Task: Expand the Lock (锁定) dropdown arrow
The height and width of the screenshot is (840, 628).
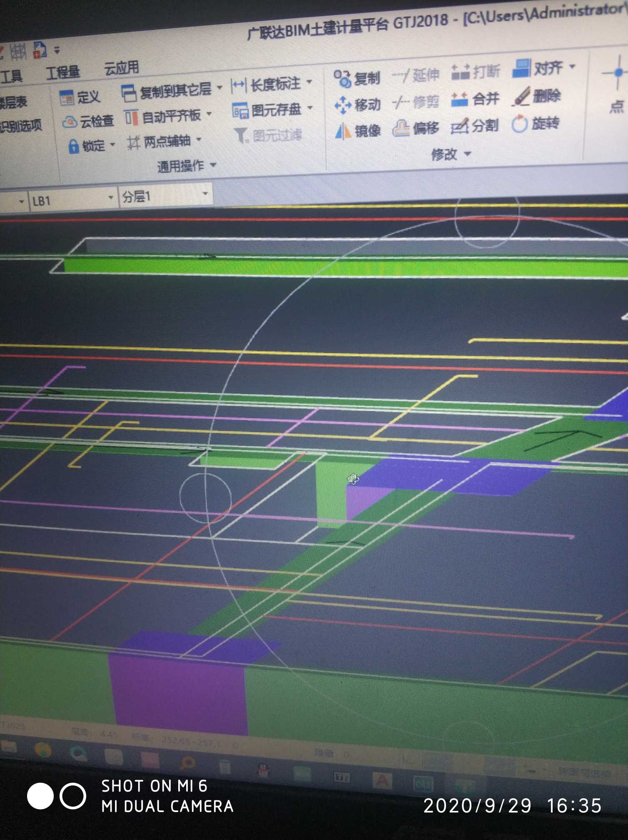Action: pos(112,145)
